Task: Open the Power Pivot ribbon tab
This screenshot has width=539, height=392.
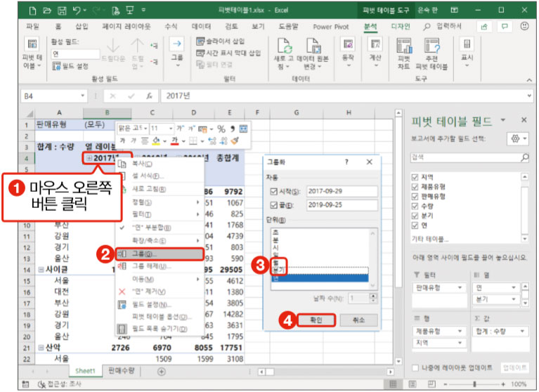Action: pos(331,27)
